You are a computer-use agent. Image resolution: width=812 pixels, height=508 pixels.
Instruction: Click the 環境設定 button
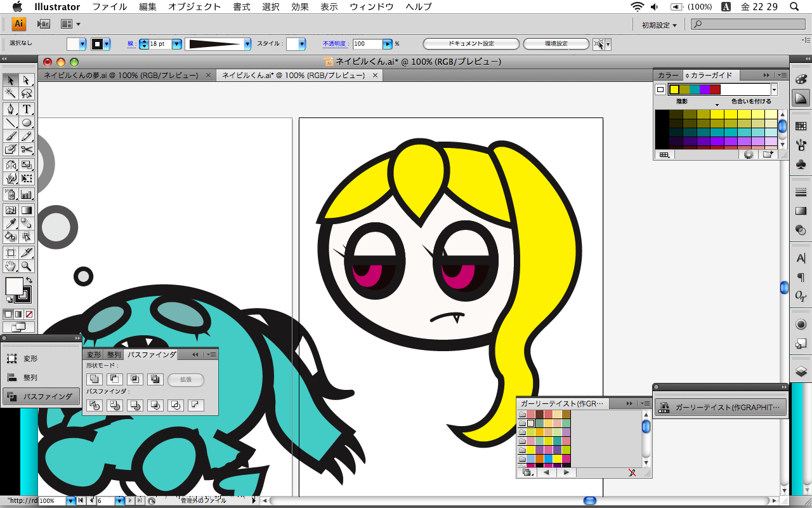click(556, 44)
